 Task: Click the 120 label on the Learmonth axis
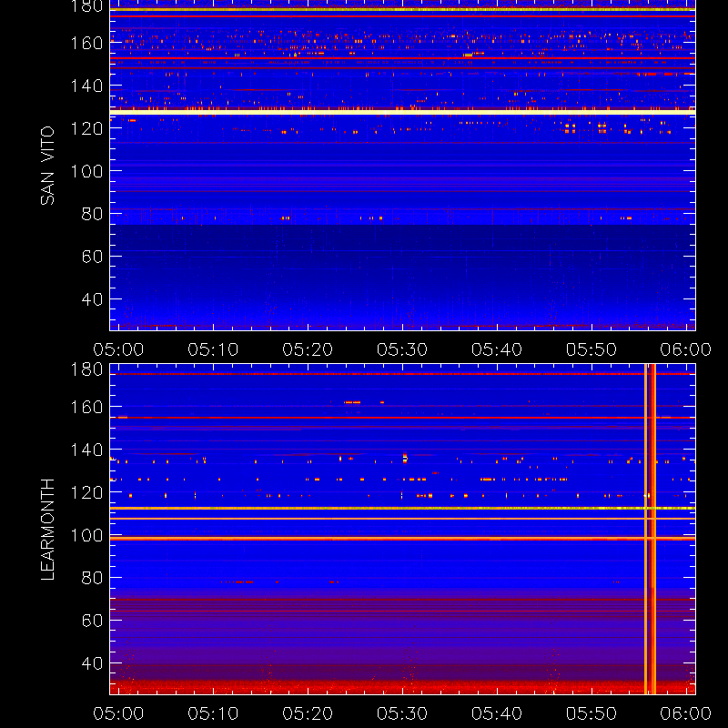[x=86, y=492]
